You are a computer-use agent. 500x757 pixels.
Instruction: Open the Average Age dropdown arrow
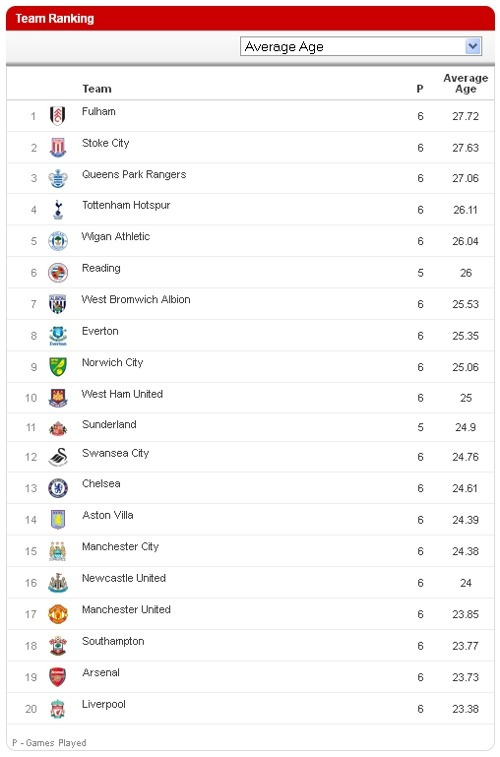(x=472, y=46)
